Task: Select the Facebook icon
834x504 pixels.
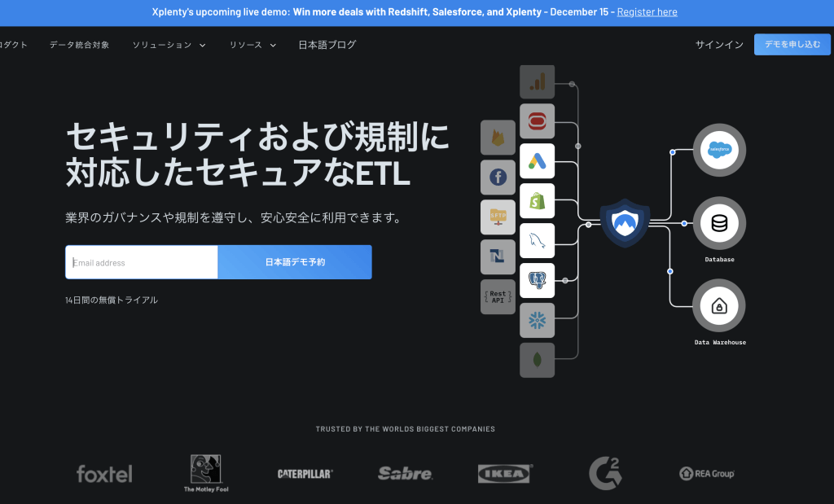Action: 498,177
